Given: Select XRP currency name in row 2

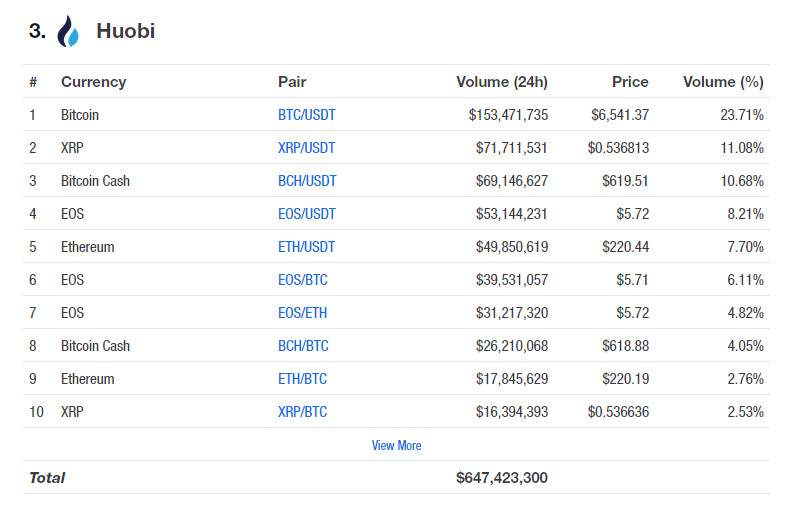Looking at the screenshot, I should click(x=72, y=148).
